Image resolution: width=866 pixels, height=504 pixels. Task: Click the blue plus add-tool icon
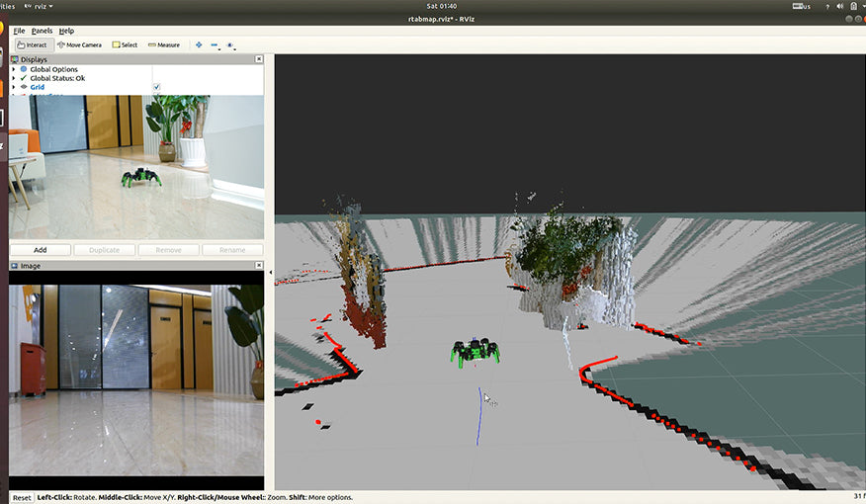coord(199,44)
